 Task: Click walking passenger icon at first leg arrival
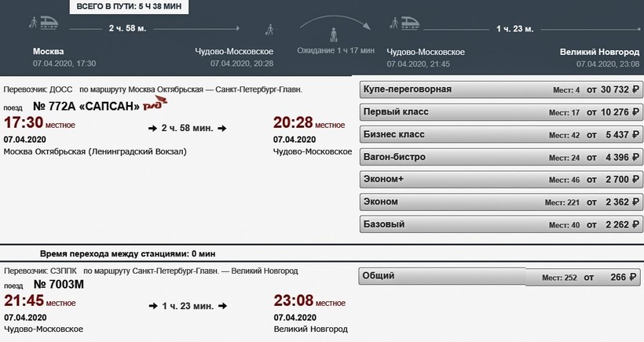[270, 30]
